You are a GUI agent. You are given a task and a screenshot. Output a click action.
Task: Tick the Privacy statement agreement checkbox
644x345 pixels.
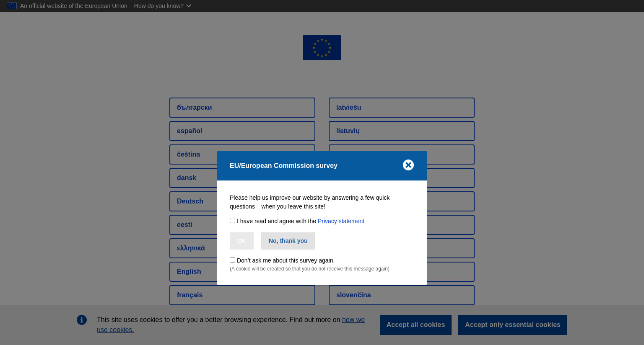(232, 220)
